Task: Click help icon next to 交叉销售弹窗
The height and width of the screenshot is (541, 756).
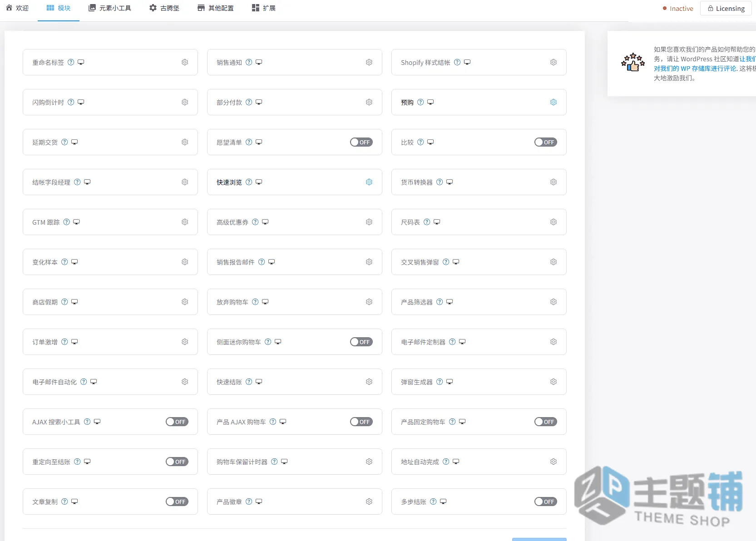Action: click(446, 262)
